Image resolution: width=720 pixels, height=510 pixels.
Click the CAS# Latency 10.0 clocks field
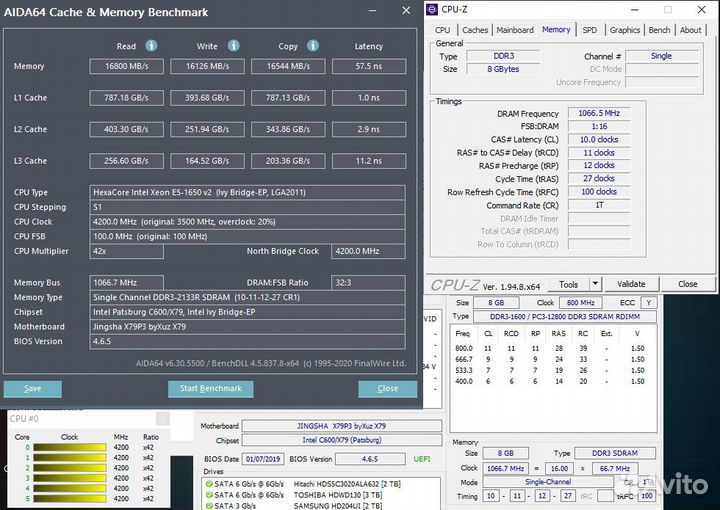click(x=599, y=140)
